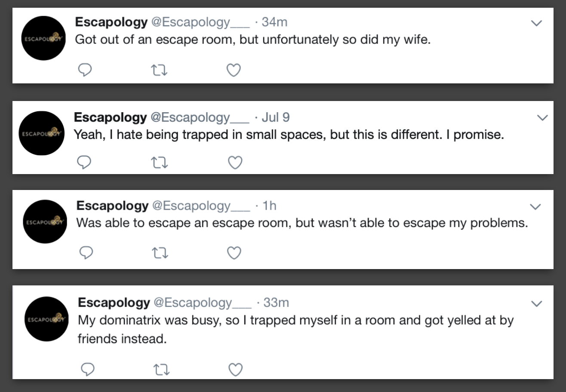
Task: Open the Escapology name on the 34m tweet
Action: 111,22
